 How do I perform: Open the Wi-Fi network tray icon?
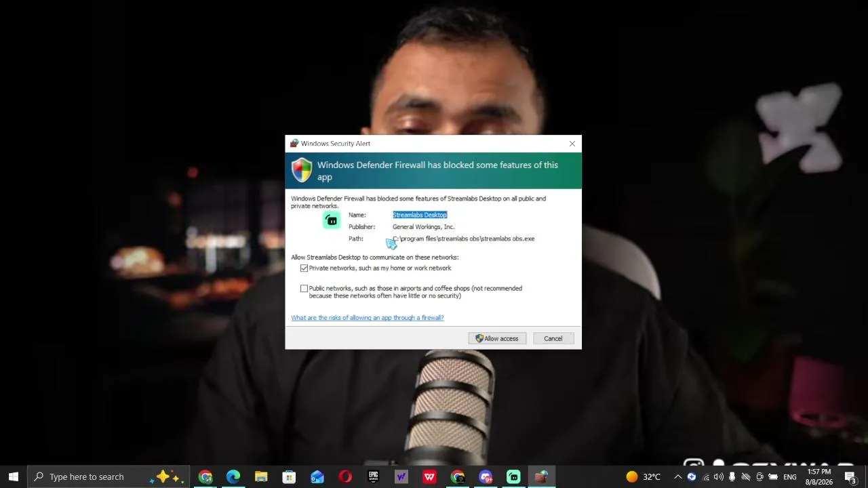pos(705,476)
